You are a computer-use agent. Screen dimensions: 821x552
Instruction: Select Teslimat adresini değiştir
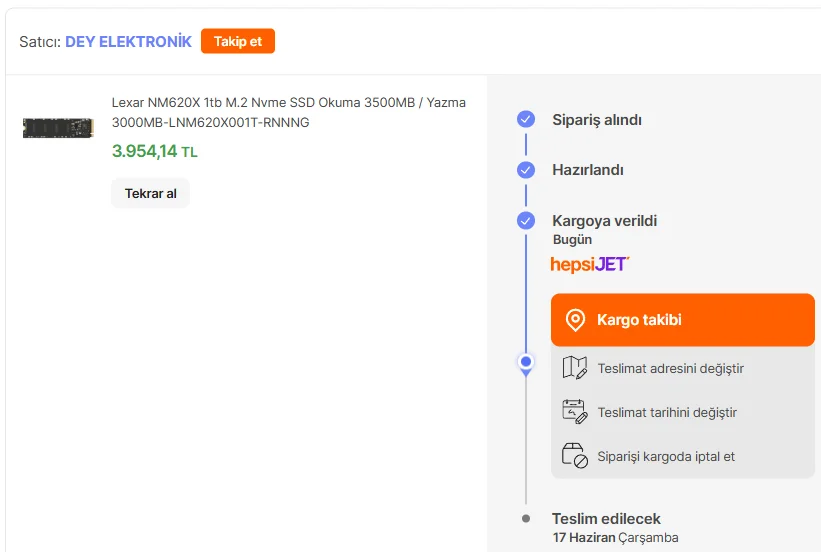click(683, 368)
